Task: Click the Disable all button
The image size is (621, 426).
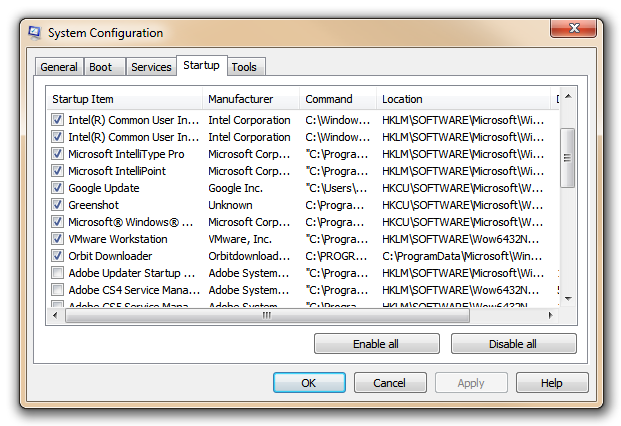Action: tap(513, 344)
